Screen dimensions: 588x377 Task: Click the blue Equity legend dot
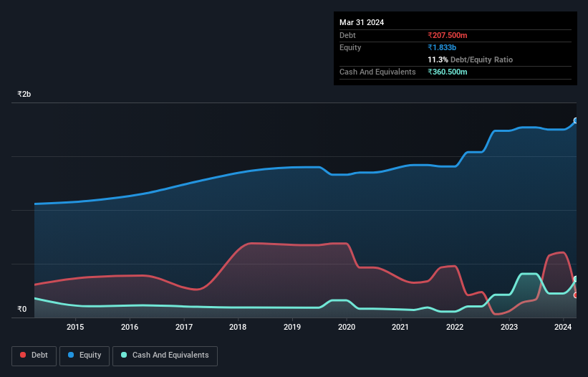pos(71,355)
